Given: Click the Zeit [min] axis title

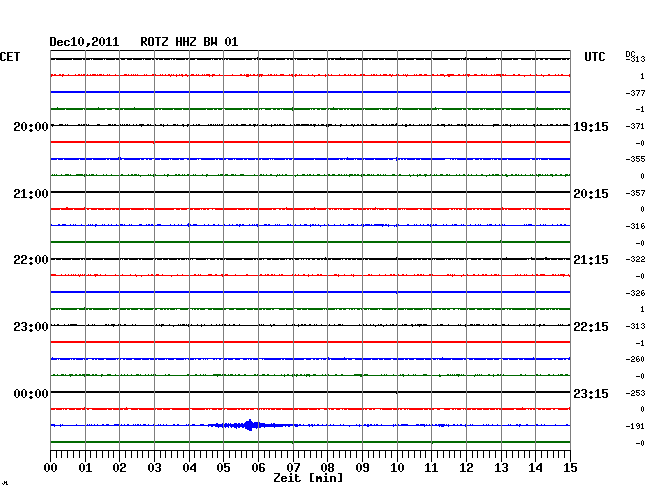Looking at the screenshot, I should (x=308, y=478).
